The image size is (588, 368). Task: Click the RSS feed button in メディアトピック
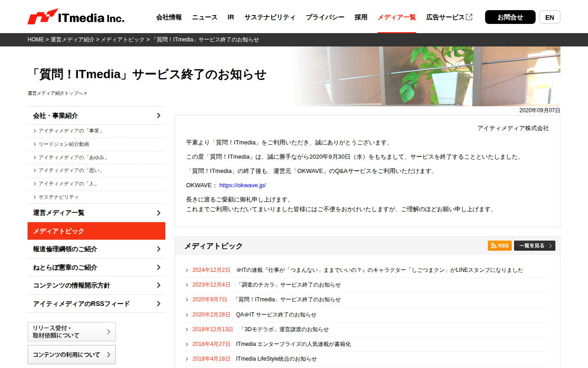pos(500,246)
